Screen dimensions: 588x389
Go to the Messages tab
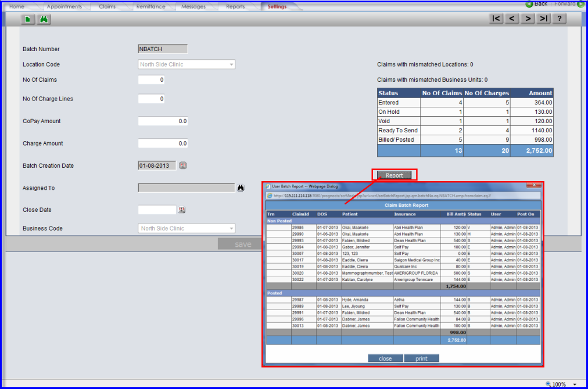click(193, 6)
